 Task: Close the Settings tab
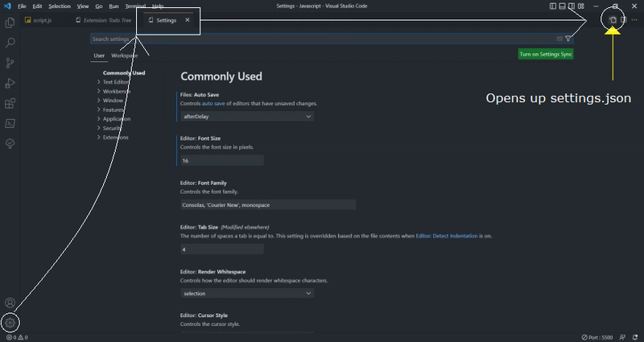[x=188, y=19]
